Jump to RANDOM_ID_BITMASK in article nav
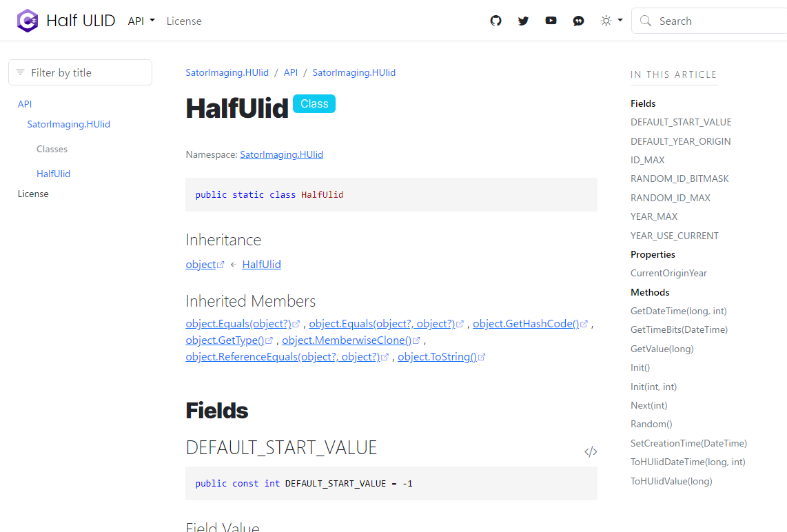 tap(679, 178)
